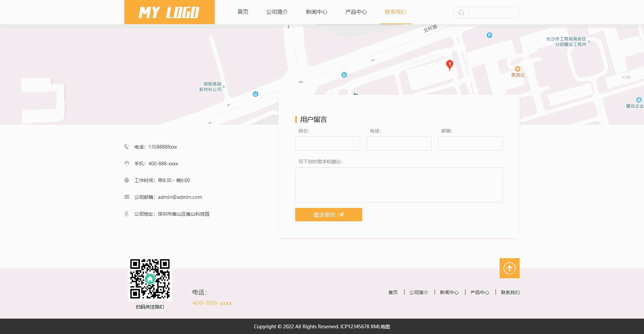Screen dimensions: 644x334
Task: Click the clock icon beside 工作时间
Action: pyautogui.click(x=127, y=180)
